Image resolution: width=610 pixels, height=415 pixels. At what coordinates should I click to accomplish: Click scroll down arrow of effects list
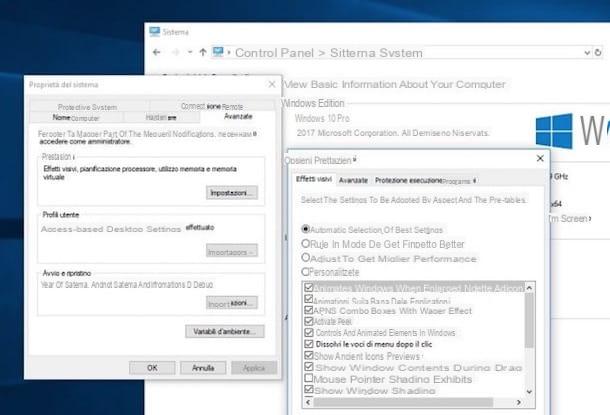529,392
